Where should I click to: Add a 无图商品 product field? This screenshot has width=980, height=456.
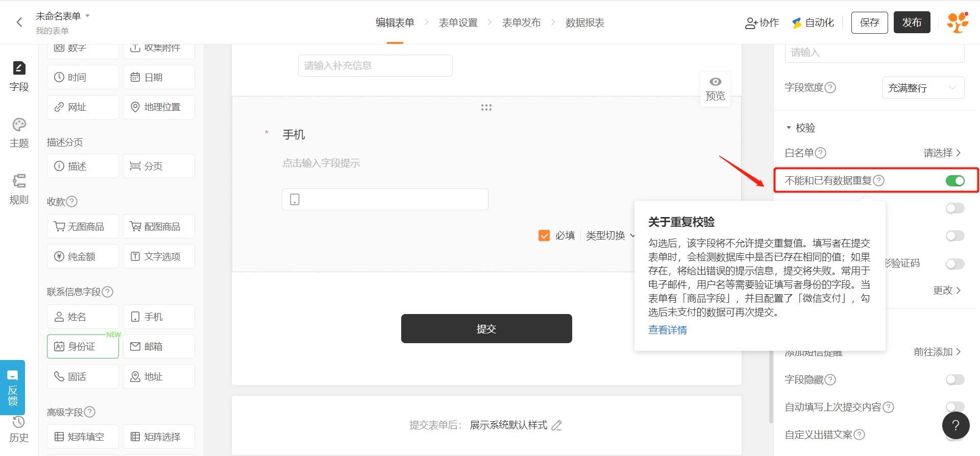(x=83, y=226)
